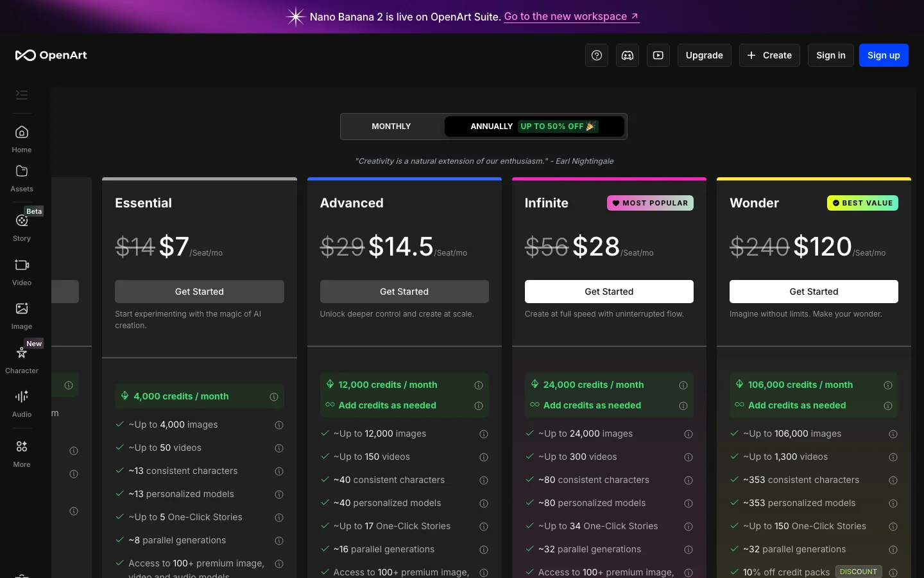Enable ANNUALLY billing with 50% off
The image size is (924, 578).
point(535,127)
